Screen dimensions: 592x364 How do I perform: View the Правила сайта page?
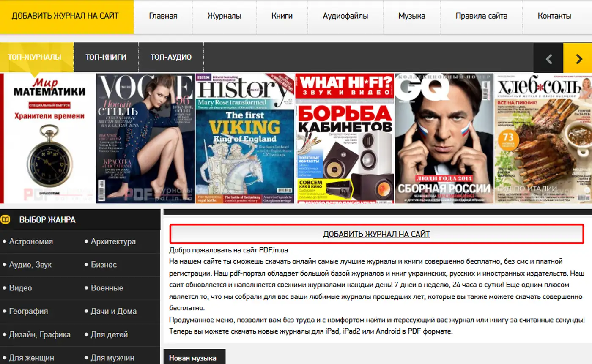click(481, 16)
